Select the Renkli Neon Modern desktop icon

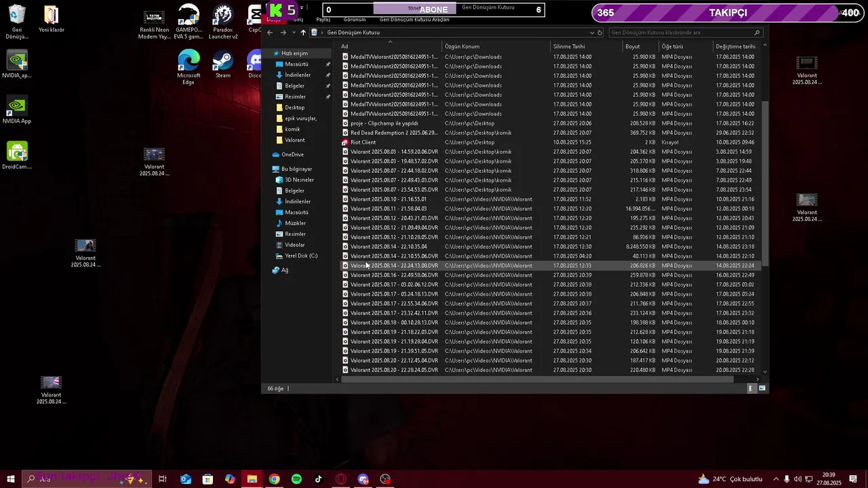pyautogui.click(x=154, y=23)
